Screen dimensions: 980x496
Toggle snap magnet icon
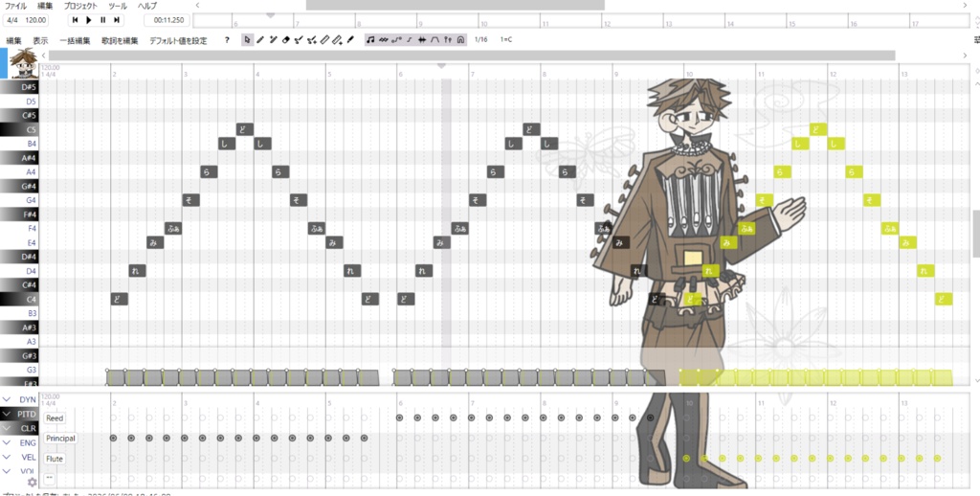[460, 40]
